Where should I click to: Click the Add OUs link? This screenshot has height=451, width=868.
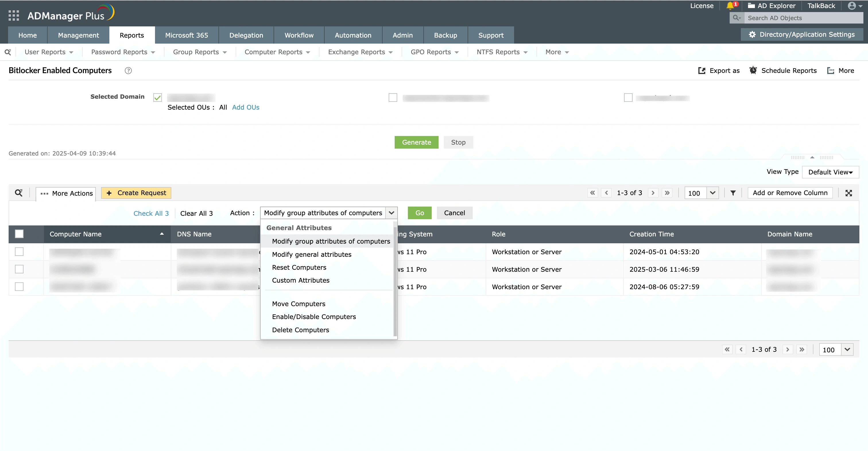coord(245,107)
